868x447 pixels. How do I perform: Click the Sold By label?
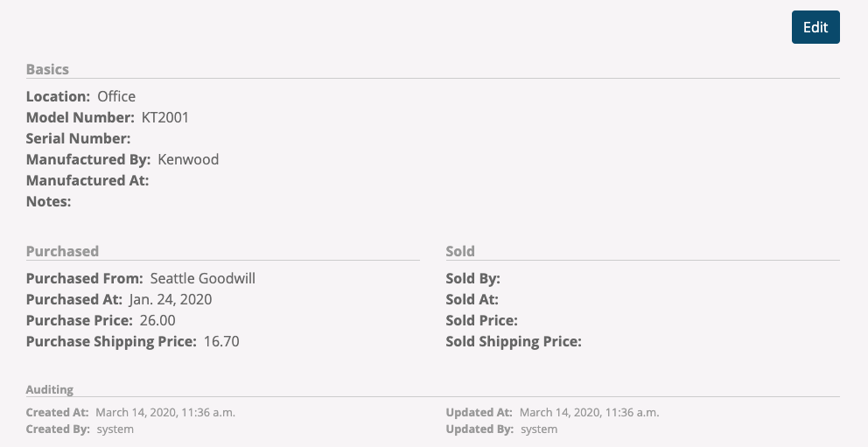(472, 278)
